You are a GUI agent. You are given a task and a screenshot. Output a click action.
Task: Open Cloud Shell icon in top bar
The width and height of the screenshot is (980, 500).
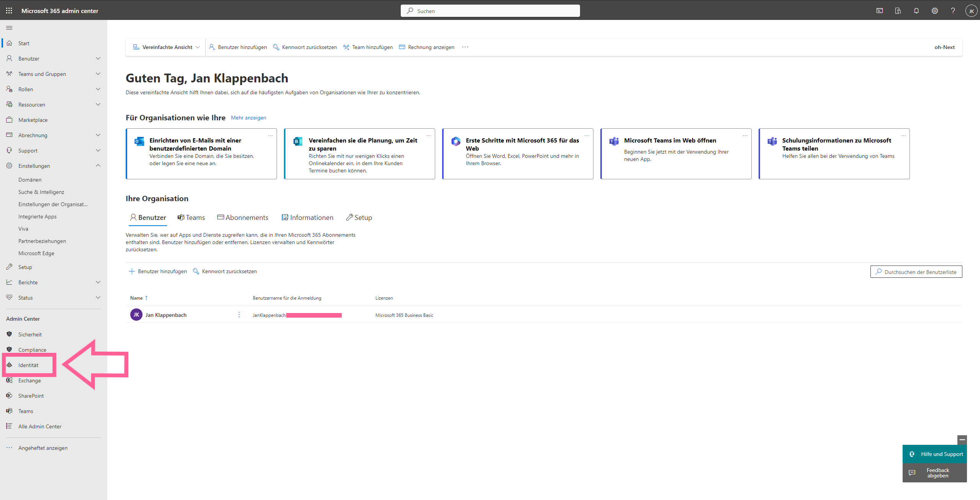pos(880,11)
